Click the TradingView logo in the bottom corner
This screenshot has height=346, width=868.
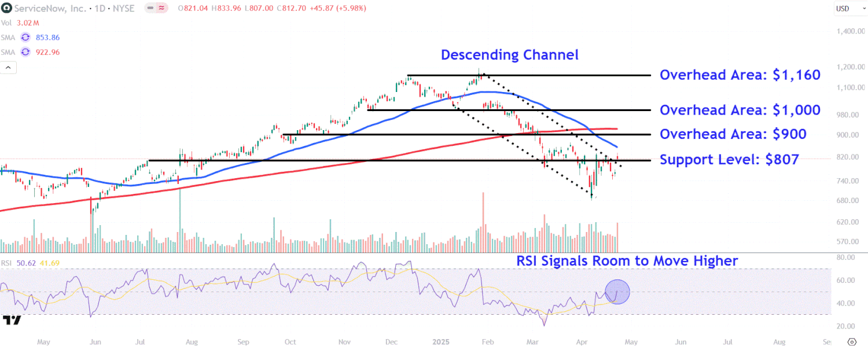12,320
